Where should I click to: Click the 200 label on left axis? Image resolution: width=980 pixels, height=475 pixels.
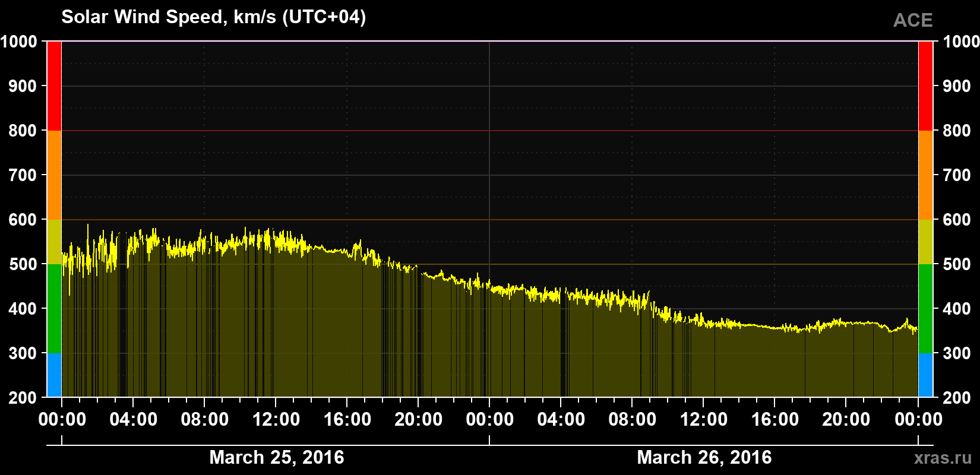click(x=23, y=398)
